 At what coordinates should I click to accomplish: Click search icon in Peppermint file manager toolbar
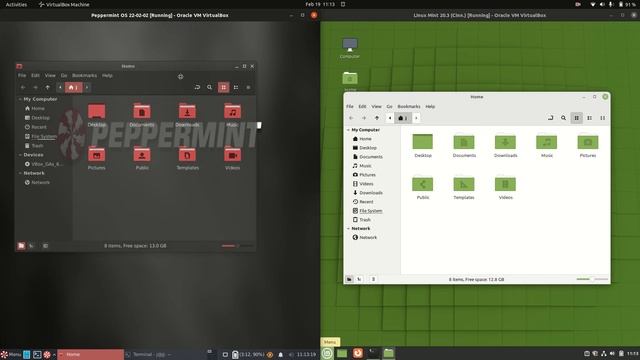(x=209, y=87)
